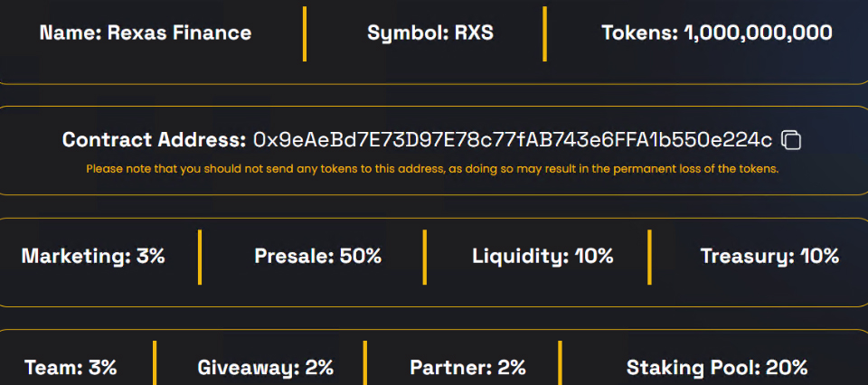Select the "Marketing: 3%" allocation
868x385 pixels.
(93, 256)
